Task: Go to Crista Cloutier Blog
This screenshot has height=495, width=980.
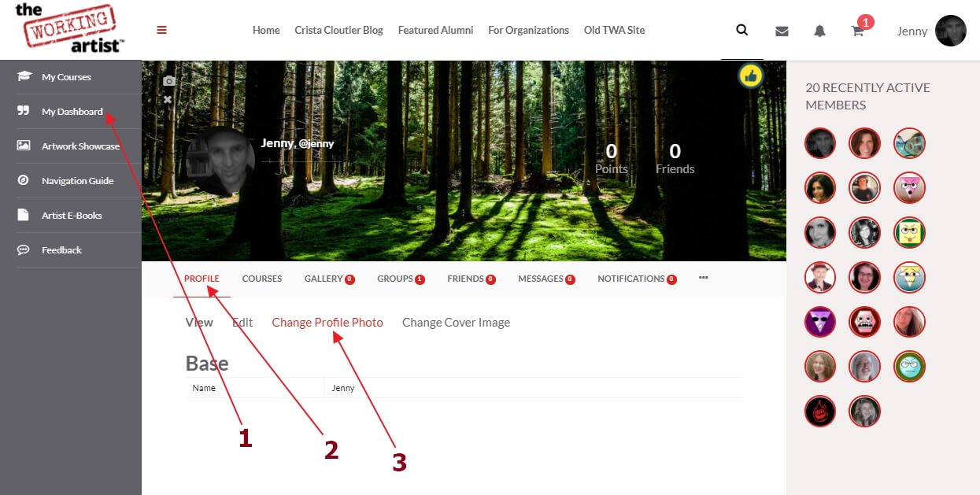Action: click(x=338, y=31)
